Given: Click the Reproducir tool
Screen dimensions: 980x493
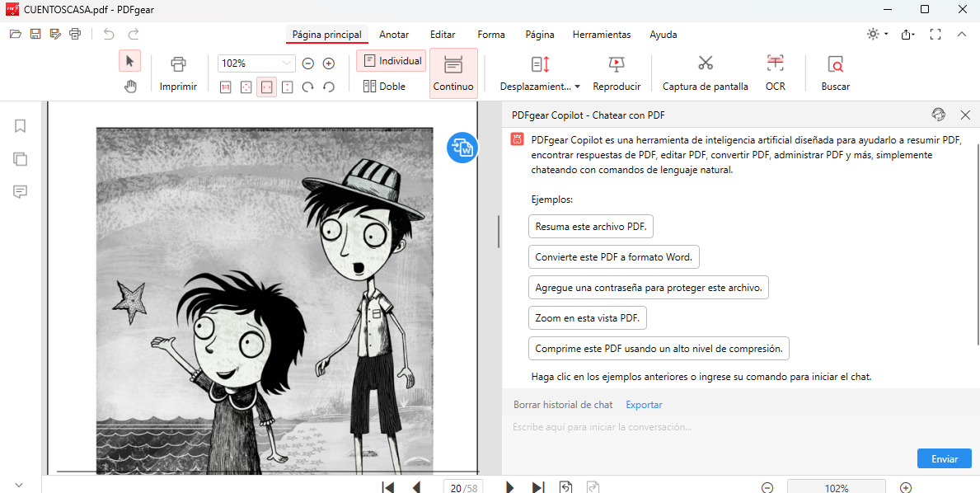Looking at the screenshot, I should coord(617,71).
